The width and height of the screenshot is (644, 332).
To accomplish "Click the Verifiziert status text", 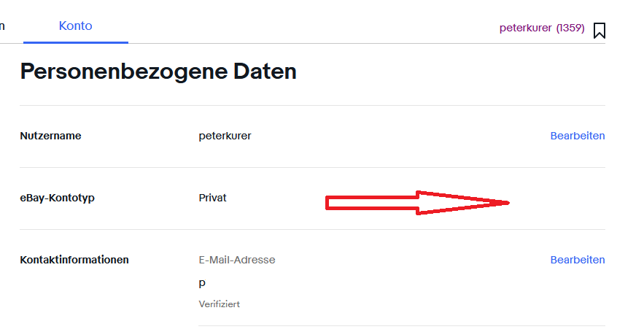I will [x=219, y=304].
